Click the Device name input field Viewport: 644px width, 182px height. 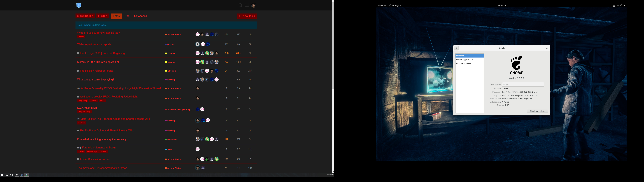[x=523, y=85]
